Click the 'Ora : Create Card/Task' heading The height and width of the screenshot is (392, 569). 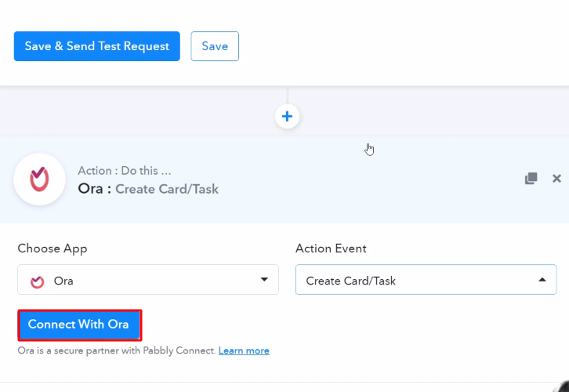(148, 189)
